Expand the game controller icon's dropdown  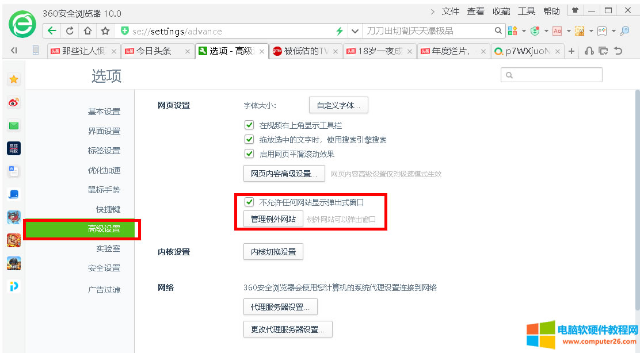click(613, 31)
